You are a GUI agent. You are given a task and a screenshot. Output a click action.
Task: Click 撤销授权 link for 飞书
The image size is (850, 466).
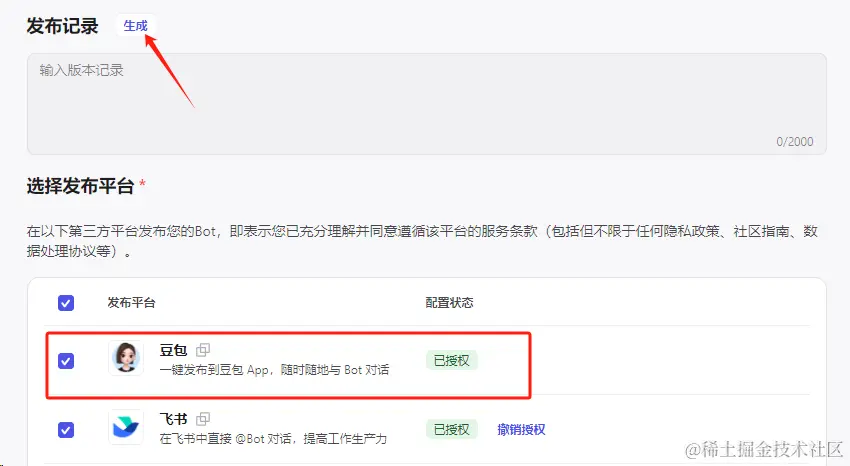click(521, 430)
